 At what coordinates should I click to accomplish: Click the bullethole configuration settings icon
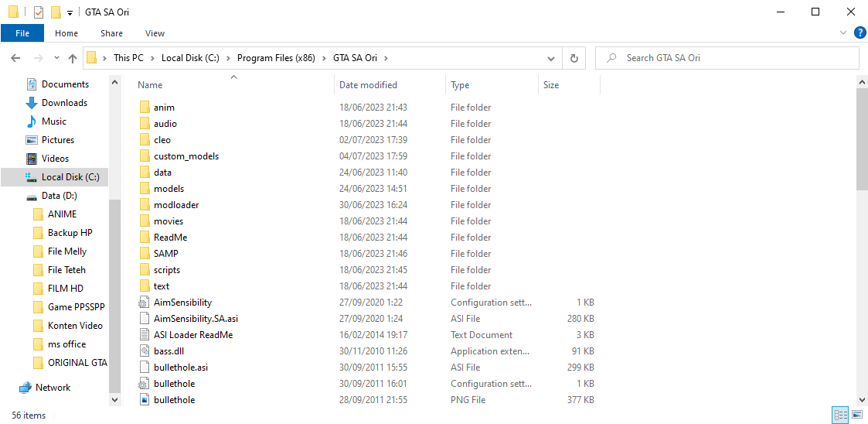[x=145, y=384]
